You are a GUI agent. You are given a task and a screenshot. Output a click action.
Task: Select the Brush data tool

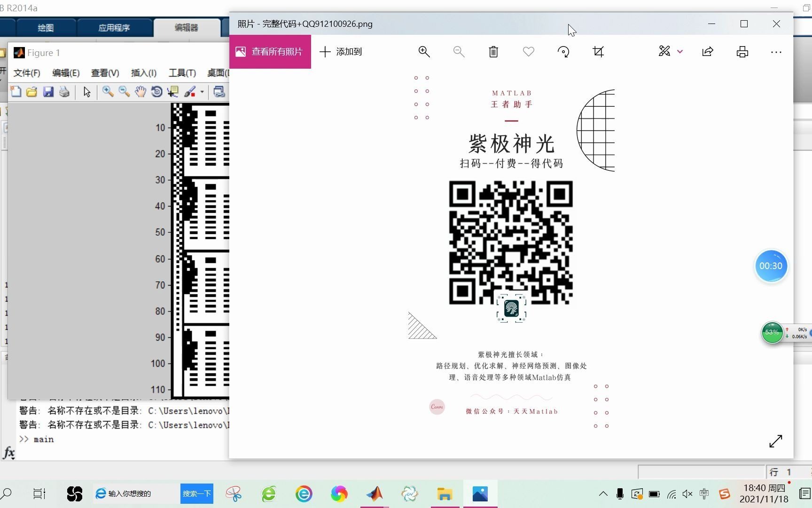tap(190, 92)
